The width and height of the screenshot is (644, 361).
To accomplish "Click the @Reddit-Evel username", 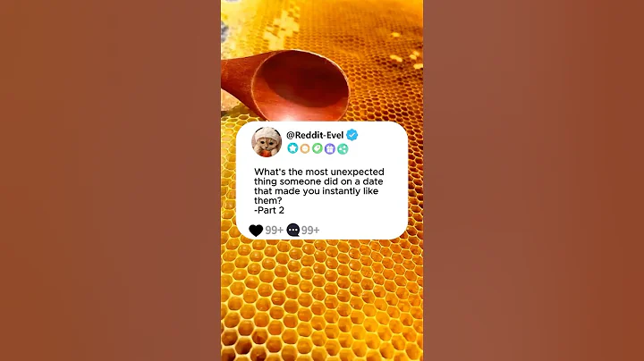I will pyautogui.click(x=315, y=135).
